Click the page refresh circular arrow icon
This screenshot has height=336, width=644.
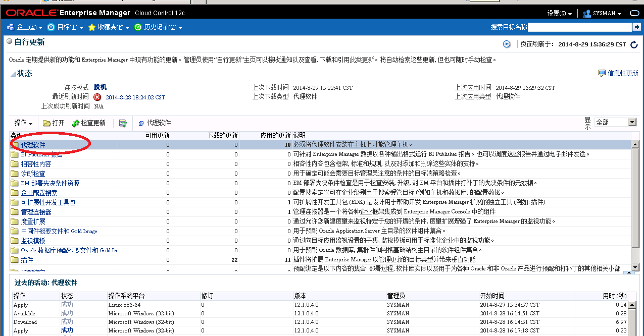point(635,44)
